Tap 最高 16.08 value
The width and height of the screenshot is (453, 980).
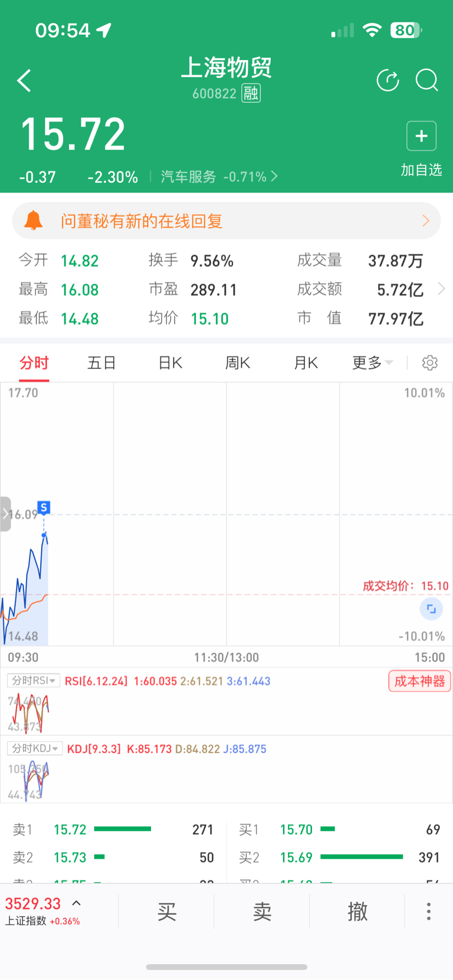pyautogui.click(x=80, y=289)
